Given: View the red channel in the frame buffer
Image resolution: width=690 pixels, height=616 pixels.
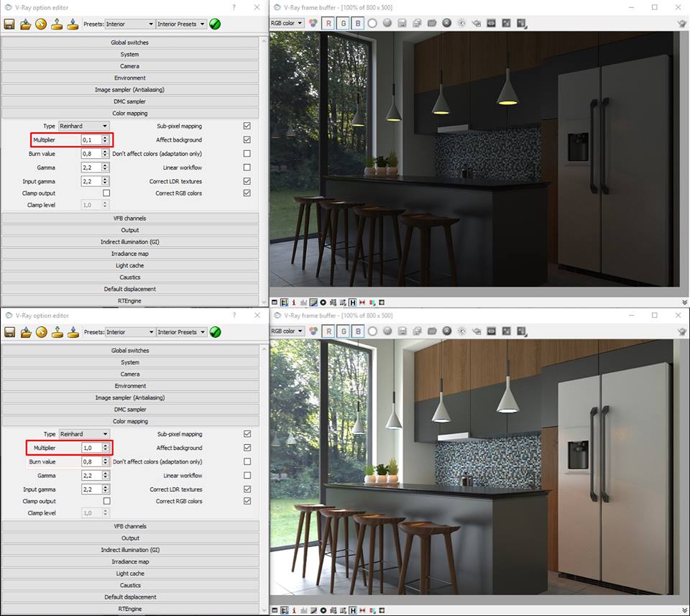Looking at the screenshot, I should point(328,23).
